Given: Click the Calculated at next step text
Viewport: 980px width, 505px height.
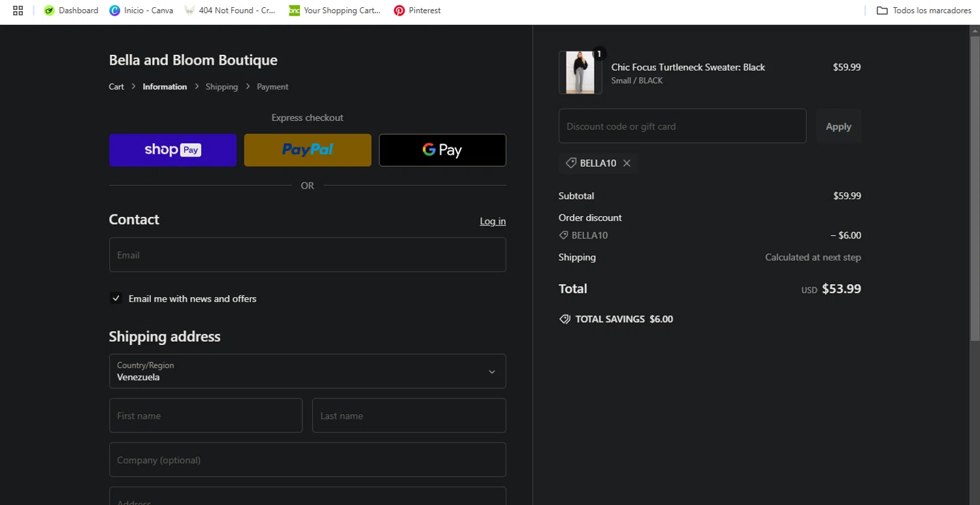Looking at the screenshot, I should click(813, 257).
